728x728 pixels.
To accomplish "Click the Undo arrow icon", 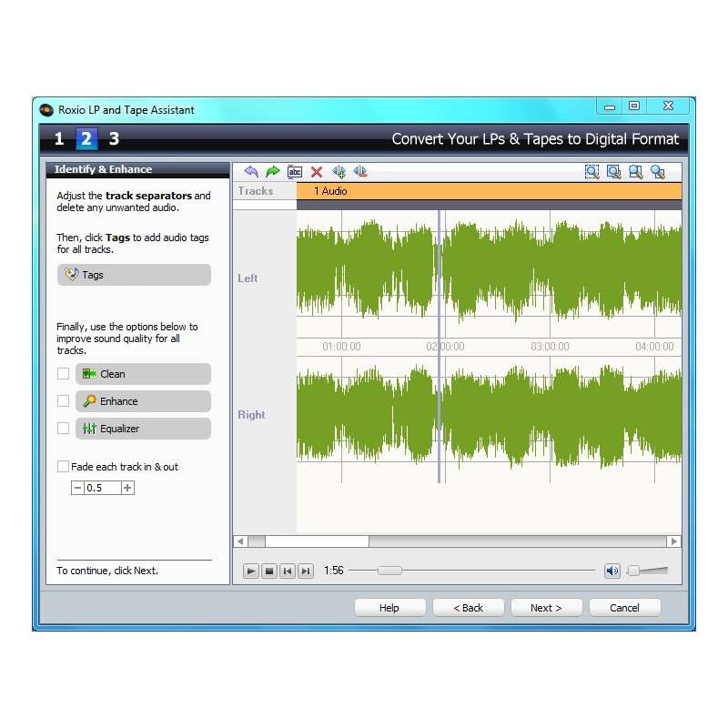I will (x=251, y=172).
